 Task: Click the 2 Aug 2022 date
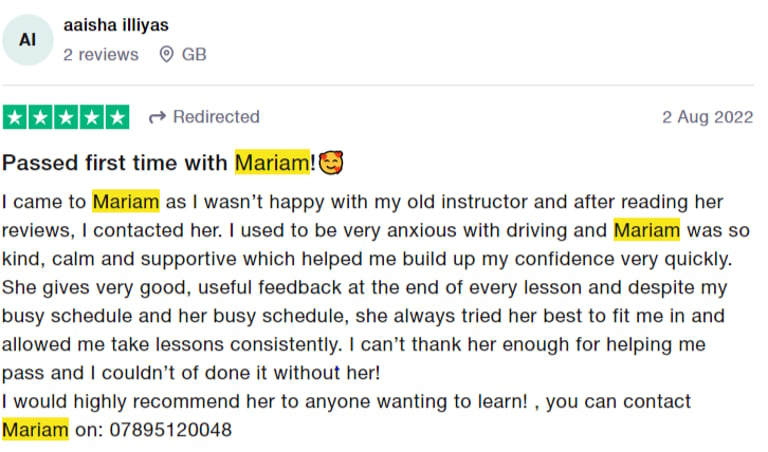click(707, 117)
